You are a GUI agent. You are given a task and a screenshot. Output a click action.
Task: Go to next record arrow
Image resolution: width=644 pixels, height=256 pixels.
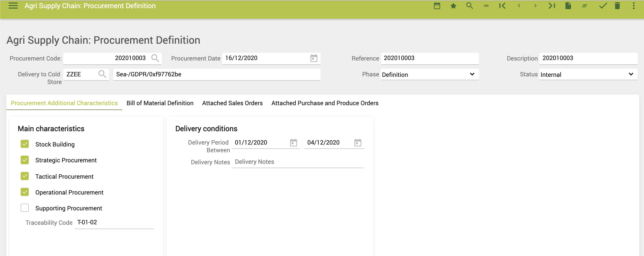pyautogui.click(x=535, y=6)
